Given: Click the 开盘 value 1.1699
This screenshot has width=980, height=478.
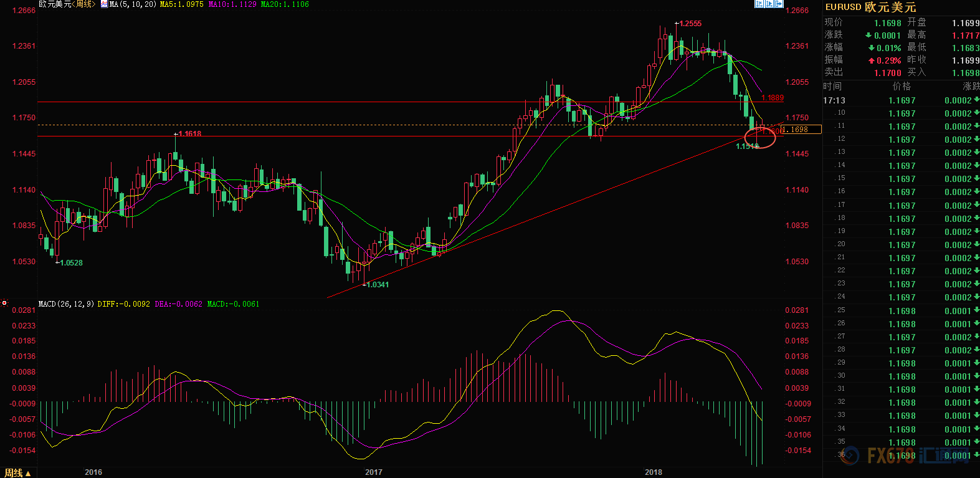Looking at the screenshot, I should point(966,23).
